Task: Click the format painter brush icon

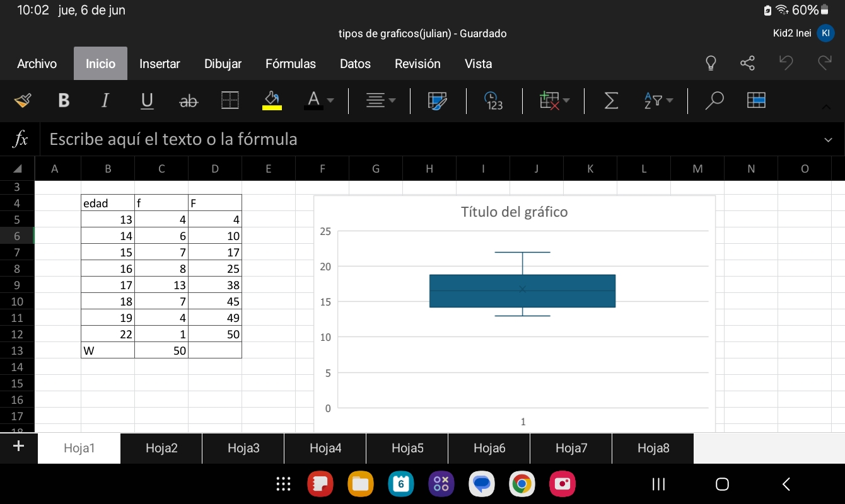Action: [23, 101]
